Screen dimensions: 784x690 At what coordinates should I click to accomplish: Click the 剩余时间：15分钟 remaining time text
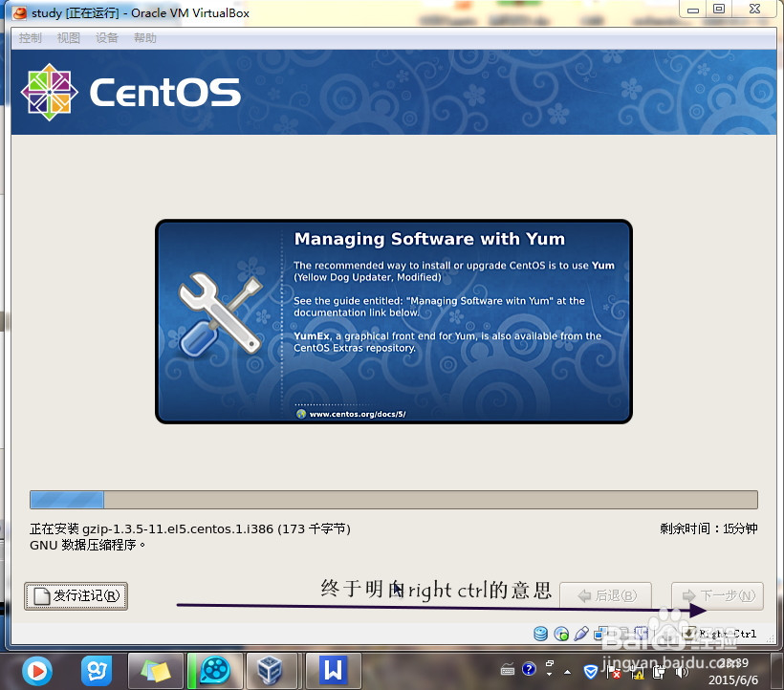tap(708, 528)
